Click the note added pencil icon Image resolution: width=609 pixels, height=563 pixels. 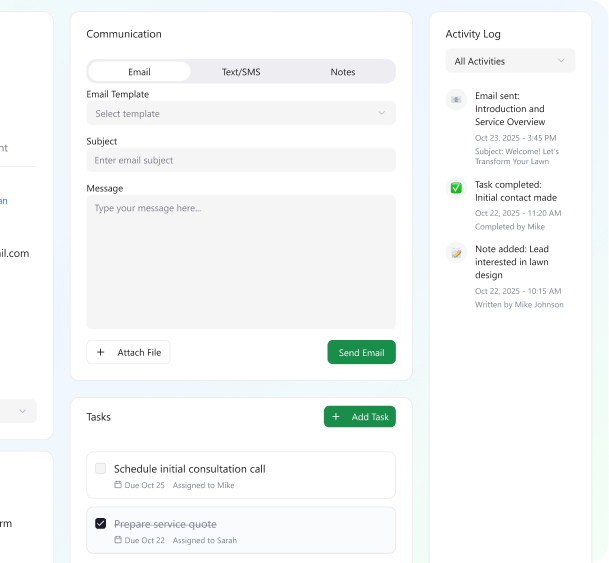pos(456,253)
